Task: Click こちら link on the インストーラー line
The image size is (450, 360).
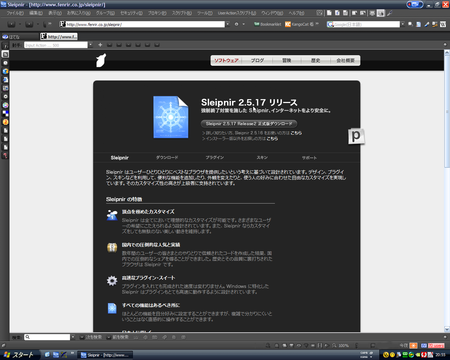Action: tap(272, 139)
